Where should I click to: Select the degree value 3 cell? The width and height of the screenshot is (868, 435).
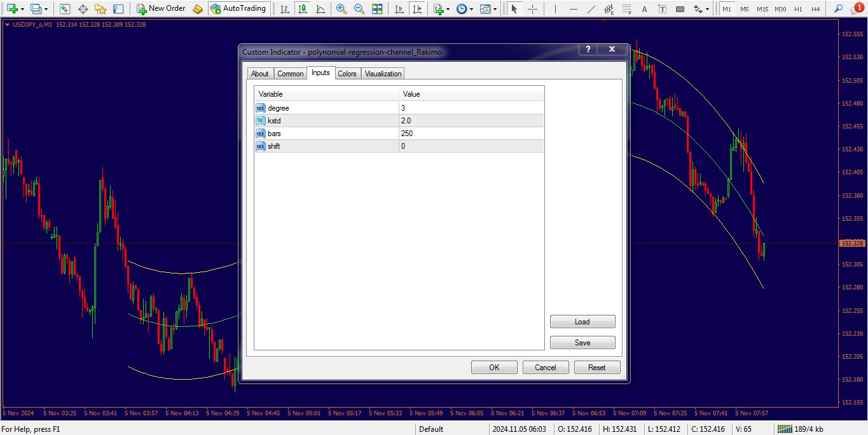pos(471,108)
